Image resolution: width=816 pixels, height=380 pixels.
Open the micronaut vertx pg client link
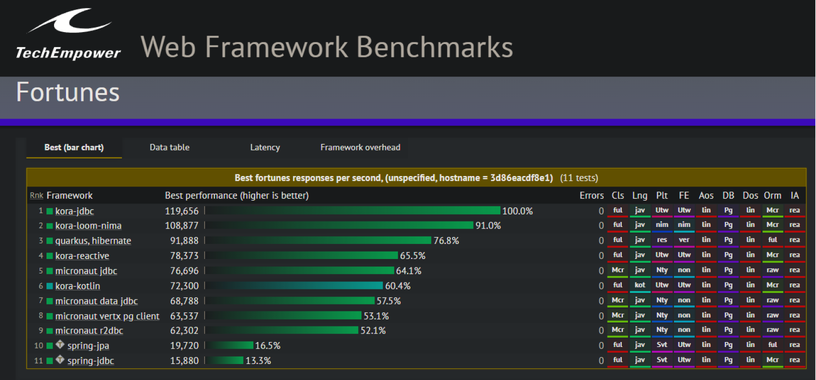tap(107, 316)
